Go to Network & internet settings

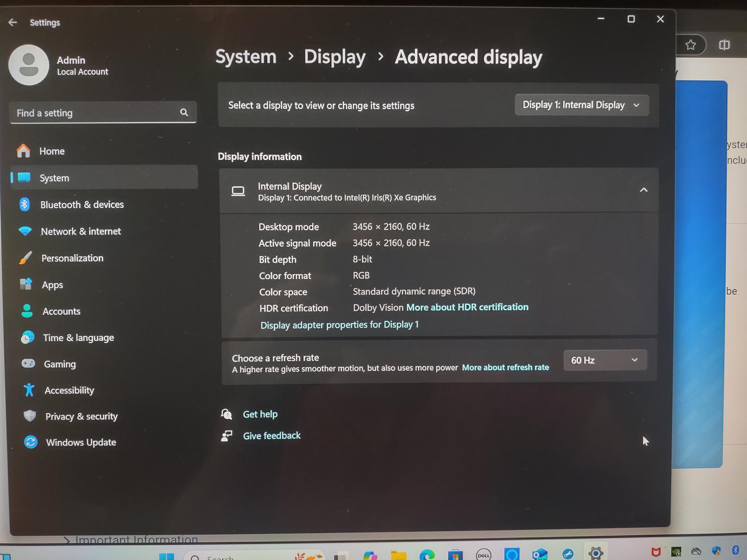[x=80, y=231]
